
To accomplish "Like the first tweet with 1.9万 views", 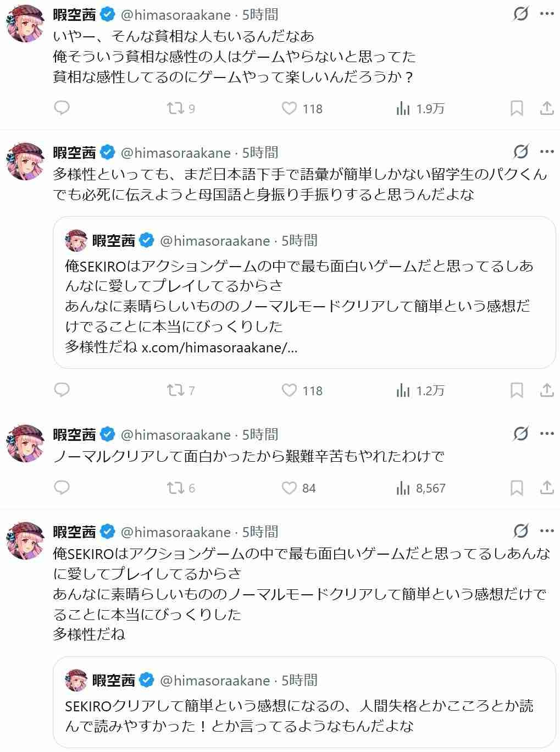I will 290,108.
